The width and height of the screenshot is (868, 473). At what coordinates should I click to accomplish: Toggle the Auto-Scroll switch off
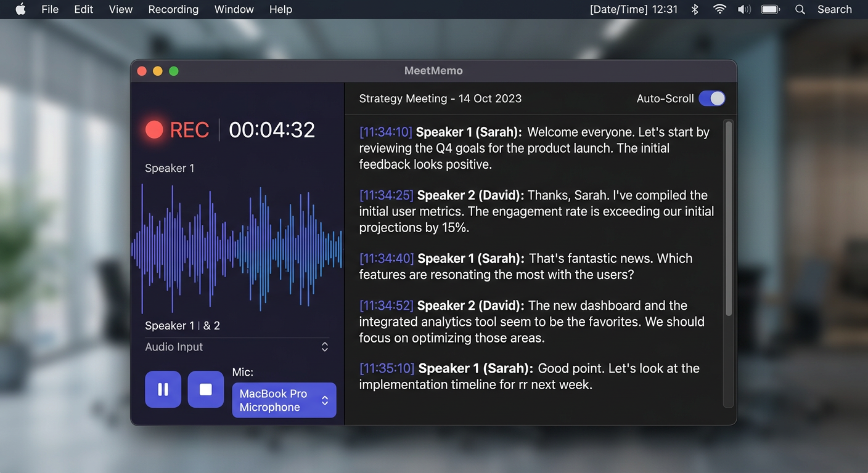point(712,99)
